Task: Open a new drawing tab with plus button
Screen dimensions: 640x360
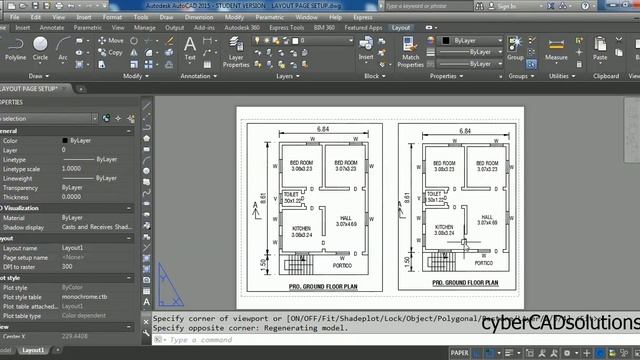Action: tap(80, 89)
